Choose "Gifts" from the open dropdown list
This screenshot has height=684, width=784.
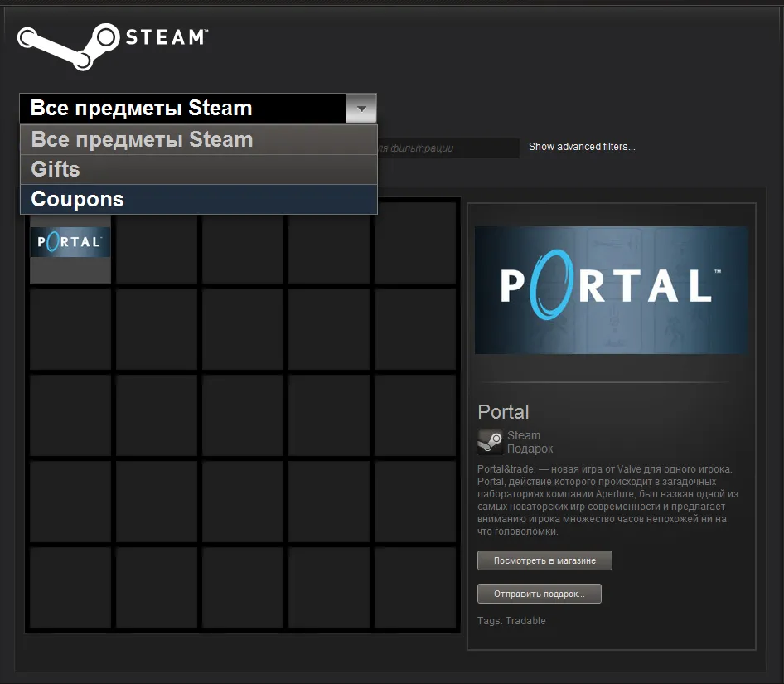pos(55,169)
